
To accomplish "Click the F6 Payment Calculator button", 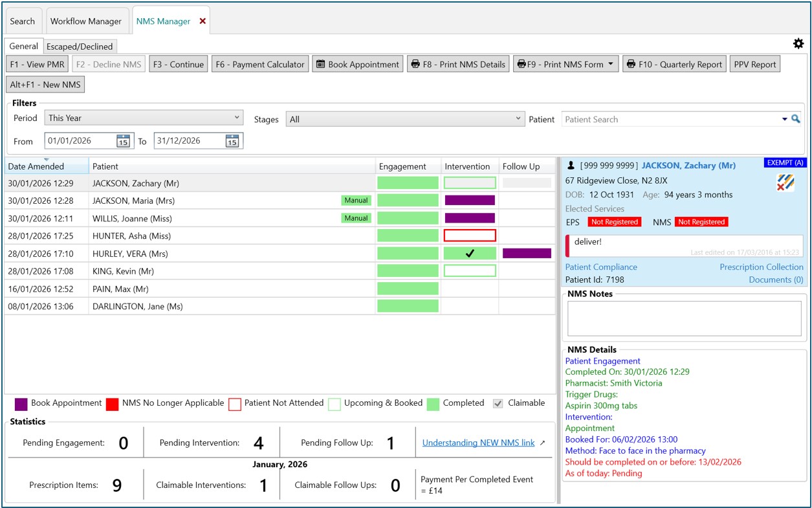I will tap(260, 65).
